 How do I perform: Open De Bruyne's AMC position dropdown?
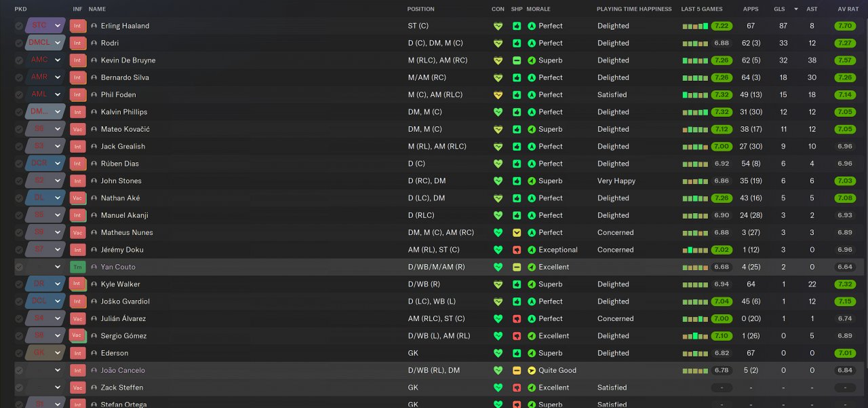pyautogui.click(x=58, y=60)
